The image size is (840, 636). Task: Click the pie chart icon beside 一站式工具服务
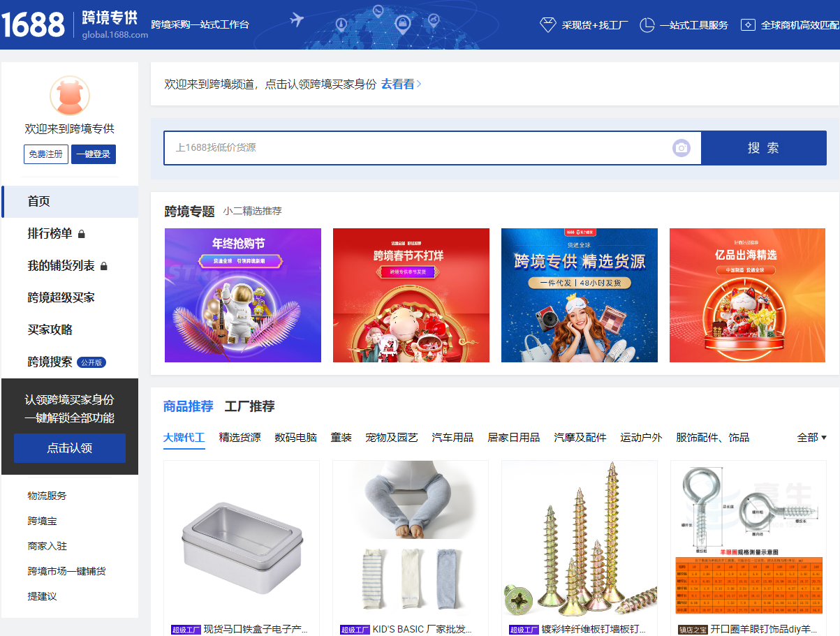[x=647, y=25]
